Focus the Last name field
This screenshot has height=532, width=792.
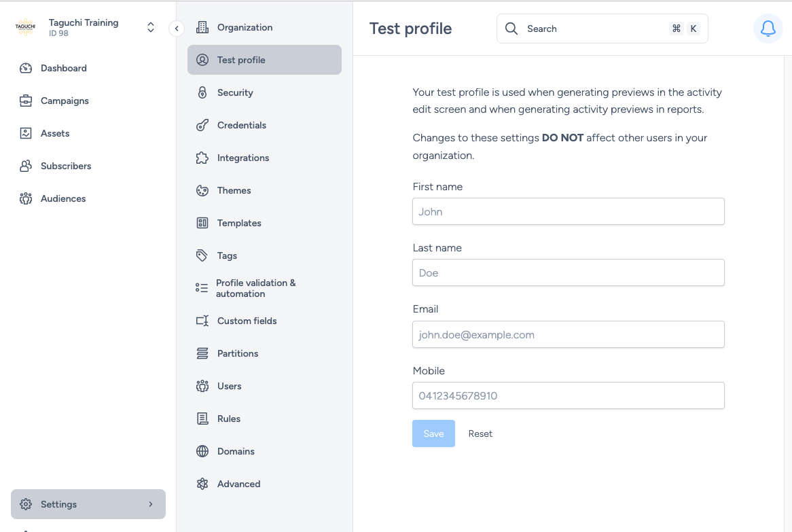click(x=569, y=272)
